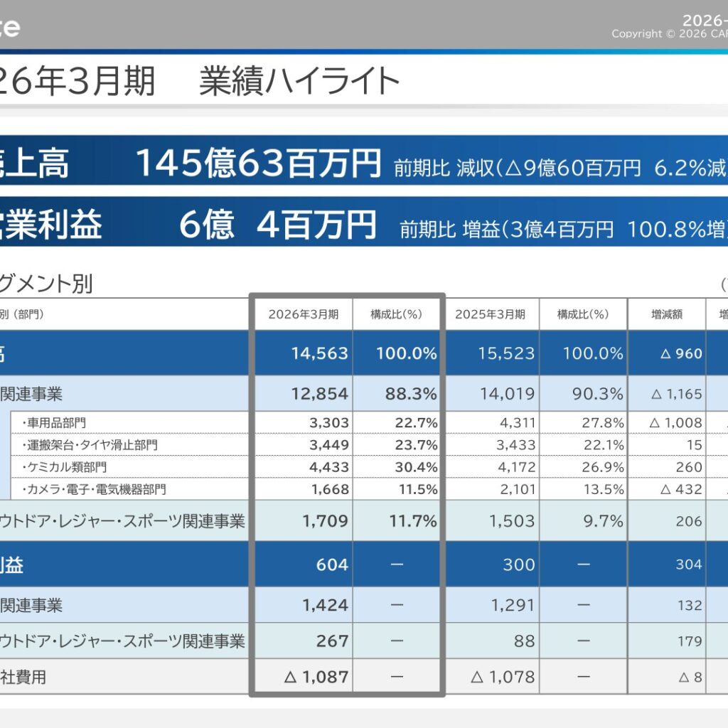Select value 12,854 in 関連事業 row
728x728 pixels.
pos(319,394)
